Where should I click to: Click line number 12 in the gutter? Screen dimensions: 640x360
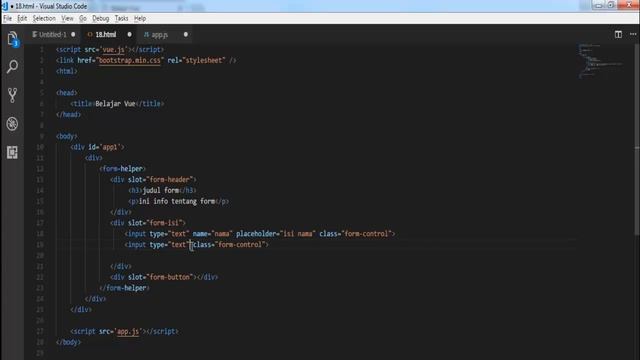40,169
